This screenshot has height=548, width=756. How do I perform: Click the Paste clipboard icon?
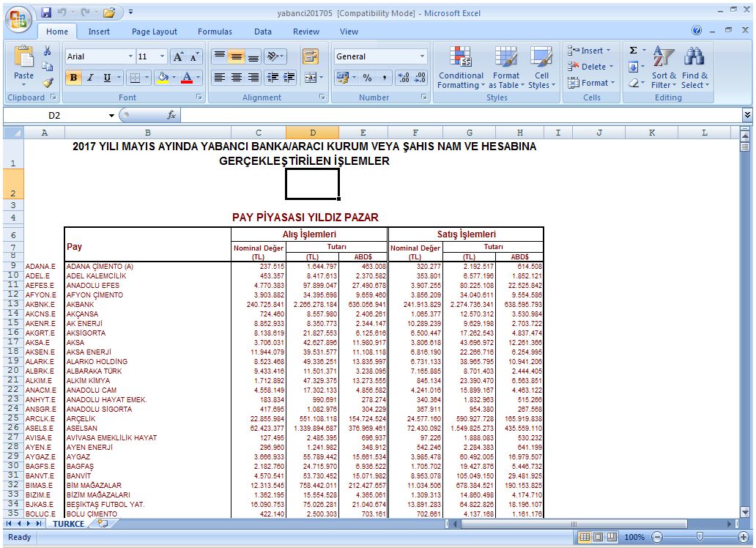[23, 56]
